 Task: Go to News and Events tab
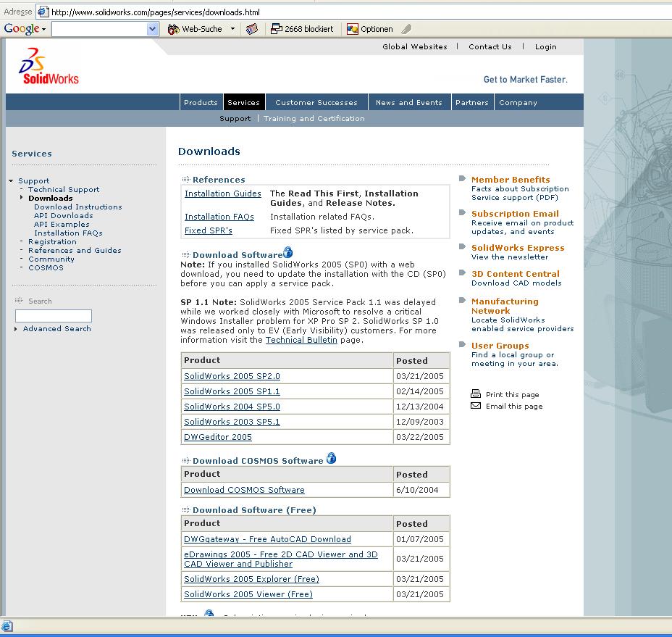409,102
